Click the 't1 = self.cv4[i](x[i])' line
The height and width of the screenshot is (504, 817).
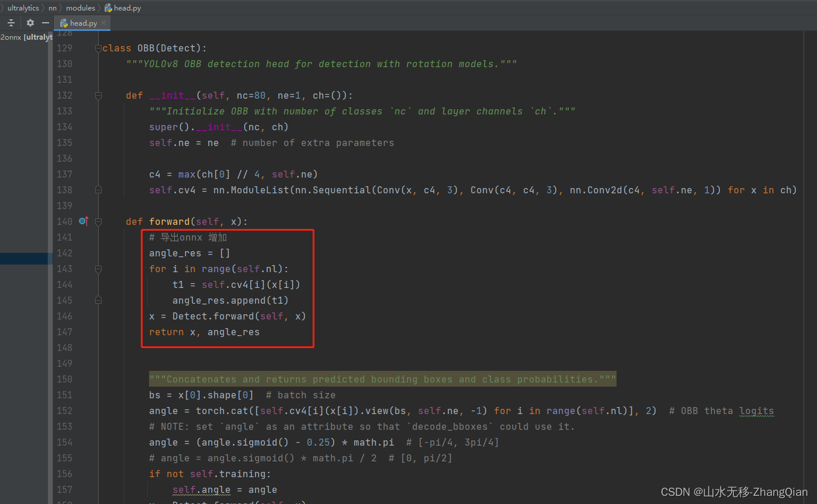pyautogui.click(x=237, y=285)
